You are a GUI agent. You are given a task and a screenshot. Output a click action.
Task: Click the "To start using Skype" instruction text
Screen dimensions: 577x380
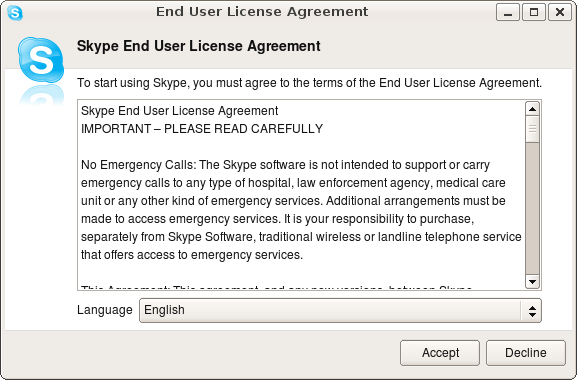coord(309,83)
